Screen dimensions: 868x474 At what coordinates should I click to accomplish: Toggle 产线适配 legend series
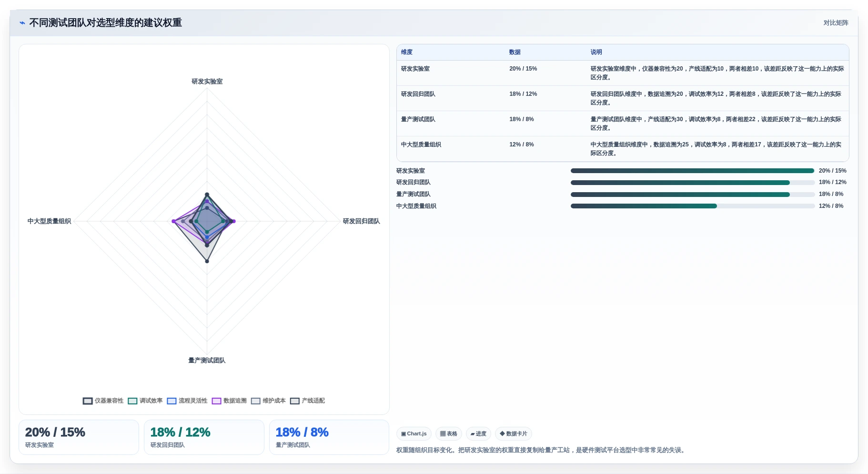pyautogui.click(x=307, y=401)
